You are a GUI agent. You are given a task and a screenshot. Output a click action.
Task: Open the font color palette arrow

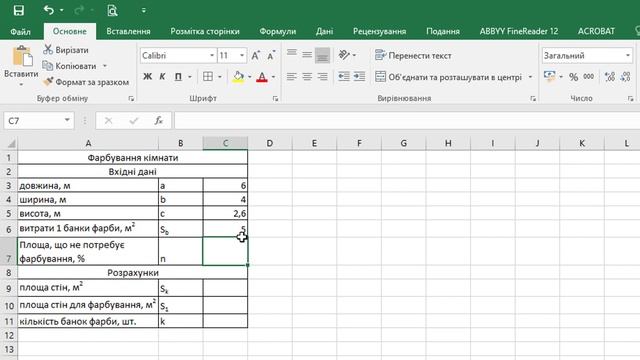point(273,77)
